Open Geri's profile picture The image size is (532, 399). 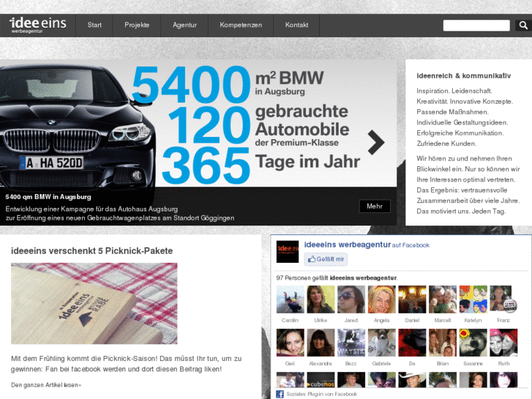tap(291, 343)
